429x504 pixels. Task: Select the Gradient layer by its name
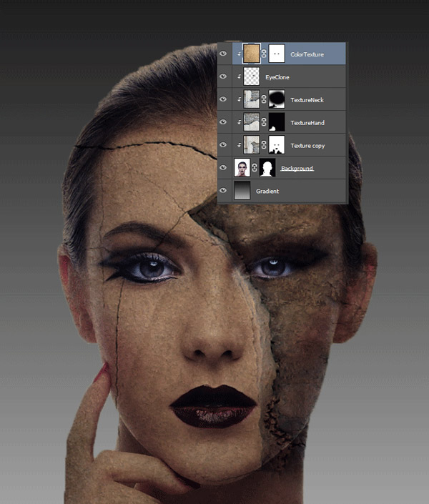[x=267, y=192]
